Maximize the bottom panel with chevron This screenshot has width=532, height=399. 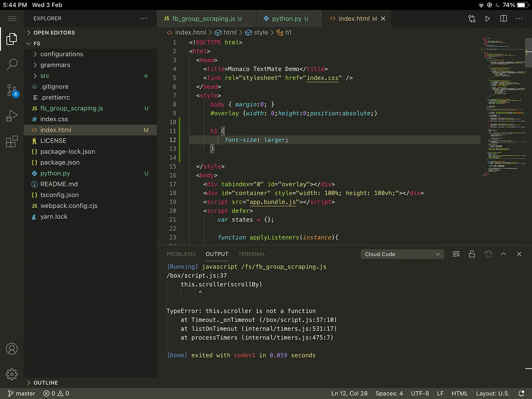(x=503, y=254)
